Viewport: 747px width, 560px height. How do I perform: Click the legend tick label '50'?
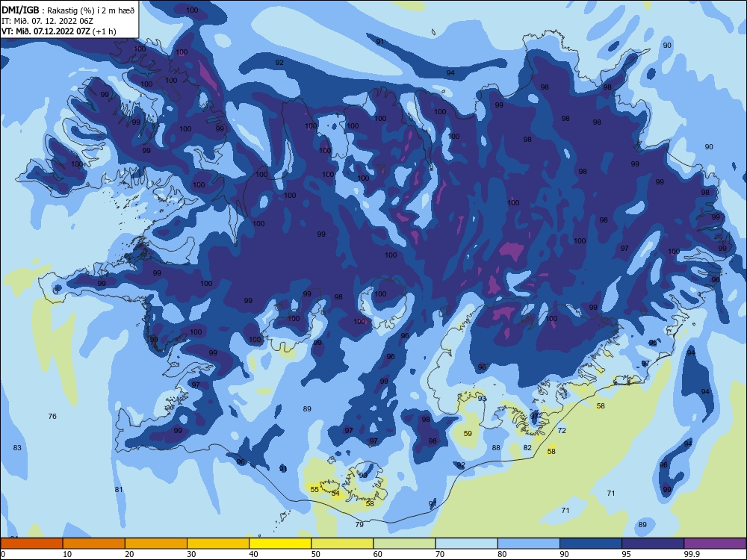315,554
